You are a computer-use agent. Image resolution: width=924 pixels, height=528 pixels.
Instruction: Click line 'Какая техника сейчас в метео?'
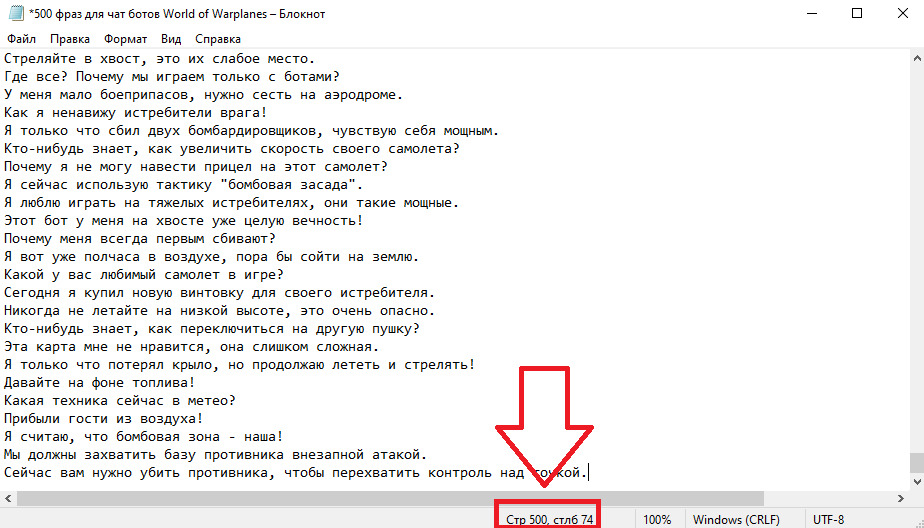(x=120, y=400)
